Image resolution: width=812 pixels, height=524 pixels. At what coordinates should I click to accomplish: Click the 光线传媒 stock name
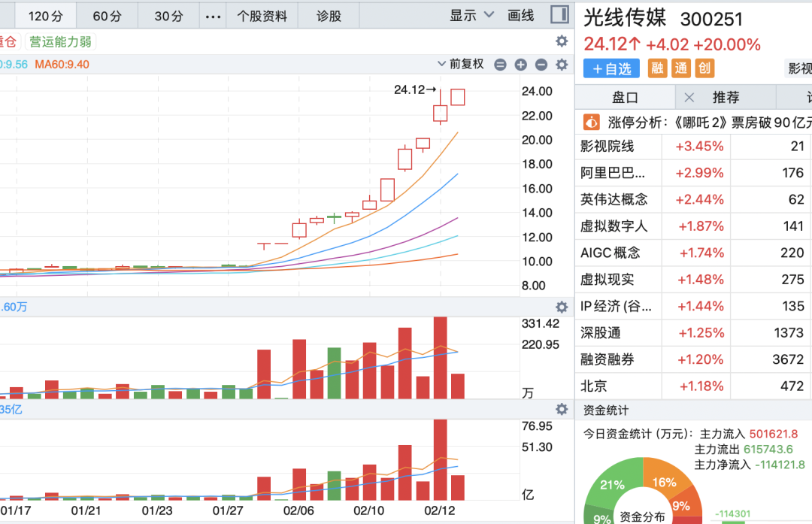[625, 18]
